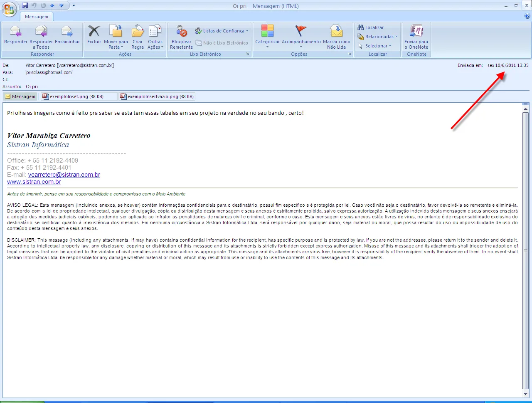The image size is (532, 403).
Task: Select the Mensagem view button
Action: pos(20,96)
